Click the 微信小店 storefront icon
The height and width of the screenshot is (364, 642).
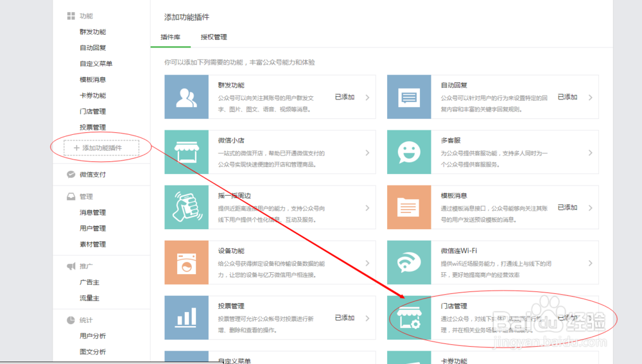coord(186,152)
